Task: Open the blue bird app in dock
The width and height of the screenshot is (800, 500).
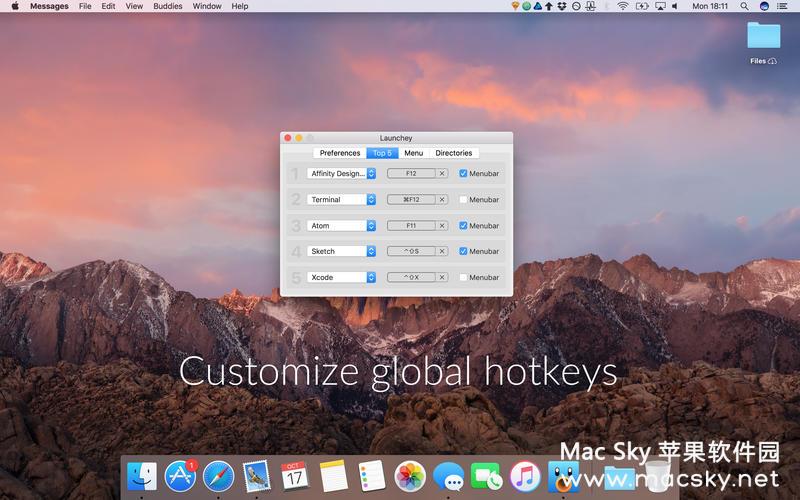Action: point(563,477)
